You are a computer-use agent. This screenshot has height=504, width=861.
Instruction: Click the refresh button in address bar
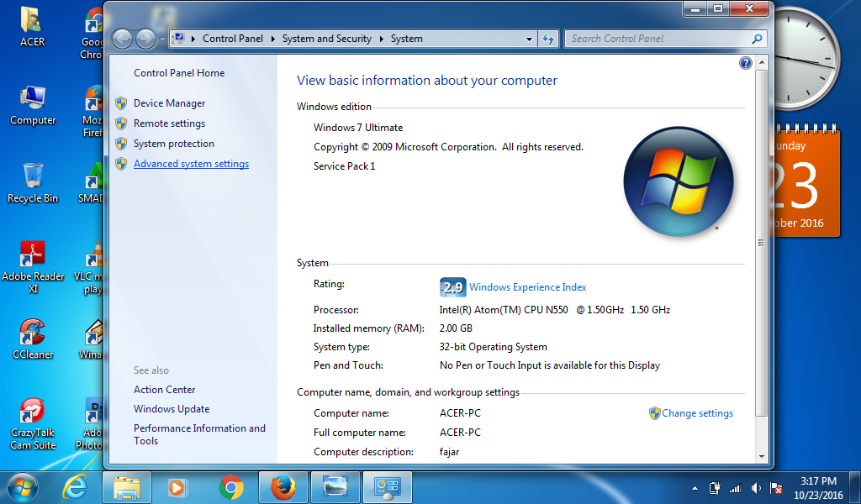548,39
